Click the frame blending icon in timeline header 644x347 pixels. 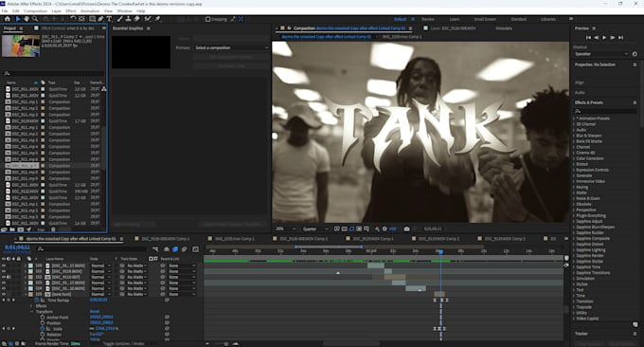(x=175, y=249)
